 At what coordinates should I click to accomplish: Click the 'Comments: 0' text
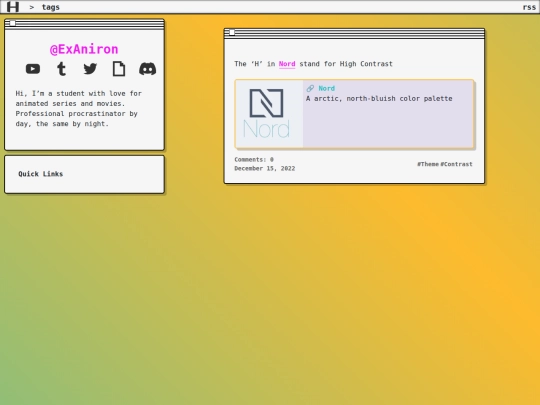pos(254,159)
